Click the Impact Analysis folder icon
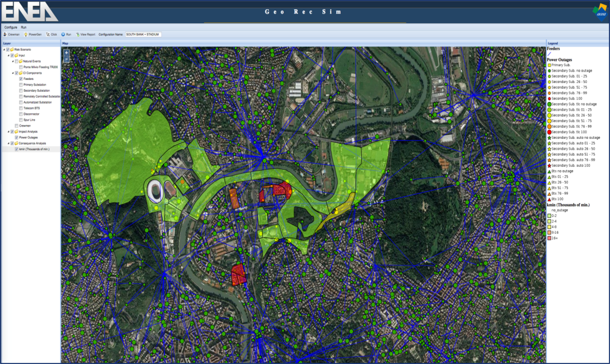The image size is (610, 364). tap(16, 132)
